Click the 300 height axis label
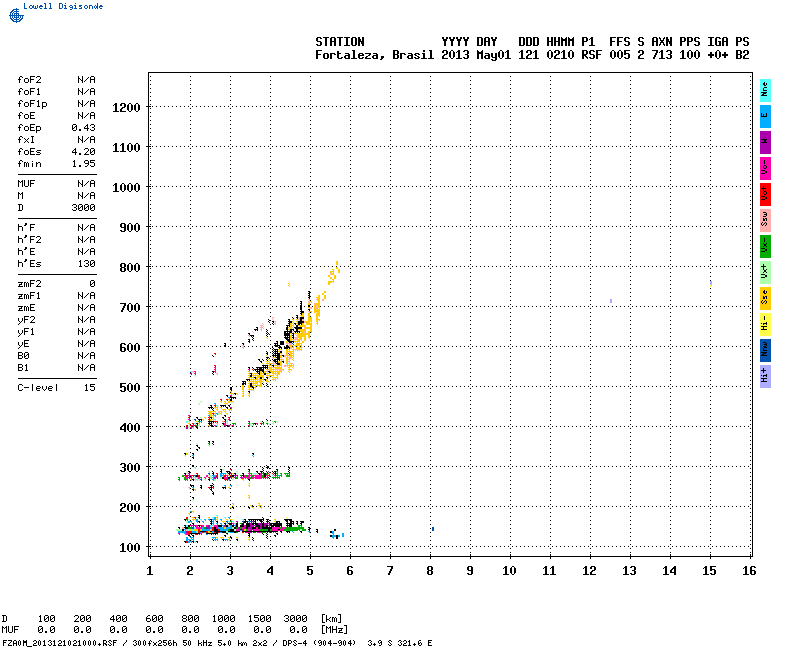This screenshot has width=800, height=650. point(130,468)
